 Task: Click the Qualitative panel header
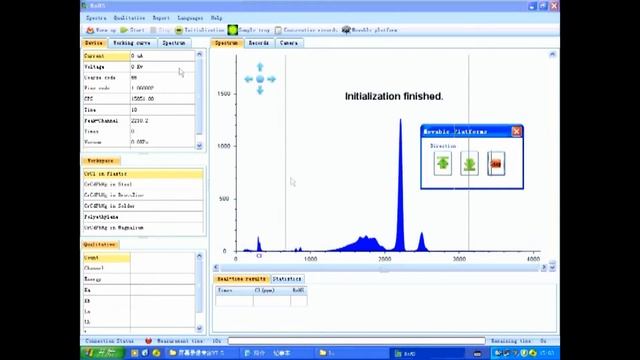[x=100, y=244]
